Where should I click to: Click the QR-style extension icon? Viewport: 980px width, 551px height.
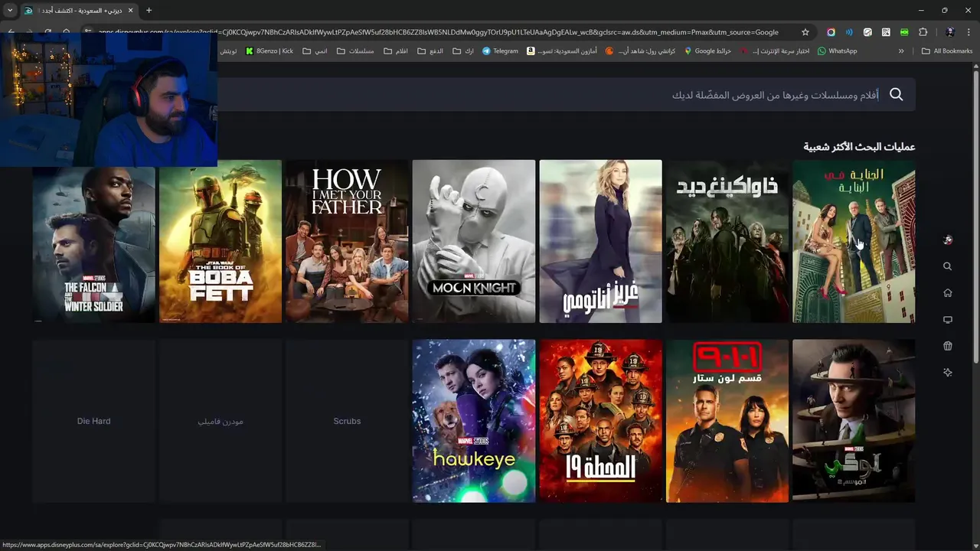click(886, 32)
